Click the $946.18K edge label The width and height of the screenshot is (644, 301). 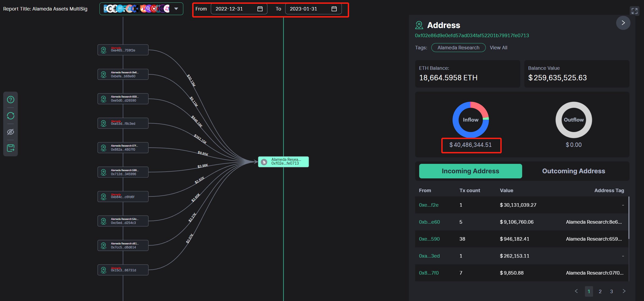197,121
